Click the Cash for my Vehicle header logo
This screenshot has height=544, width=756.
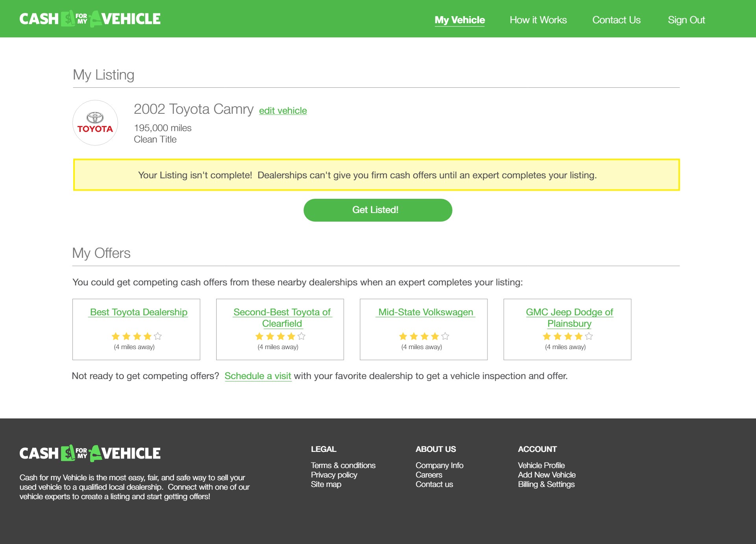pyautogui.click(x=90, y=19)
